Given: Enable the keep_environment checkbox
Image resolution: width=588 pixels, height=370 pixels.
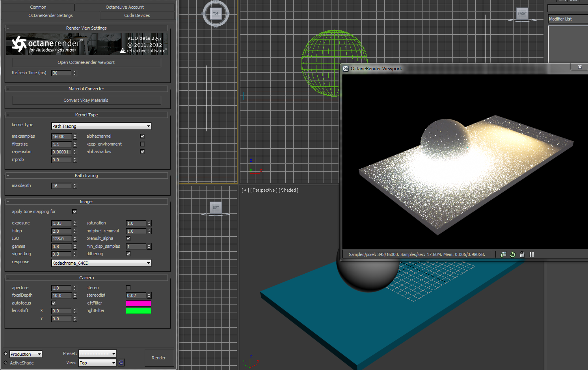Looking at the screenshot, I should click(x=142, y=144).
